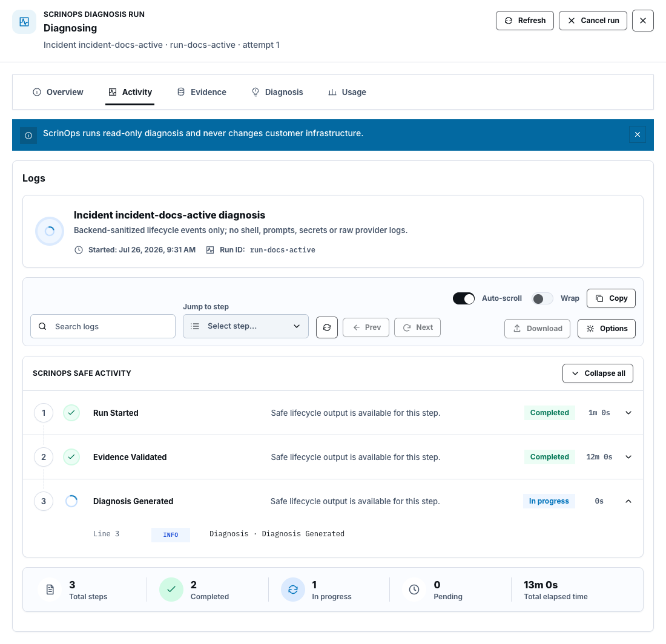Viewport: 666px width, 644px height.
Task: Dismiss the read-only diagnosis banner
Action: pos(637,134)
